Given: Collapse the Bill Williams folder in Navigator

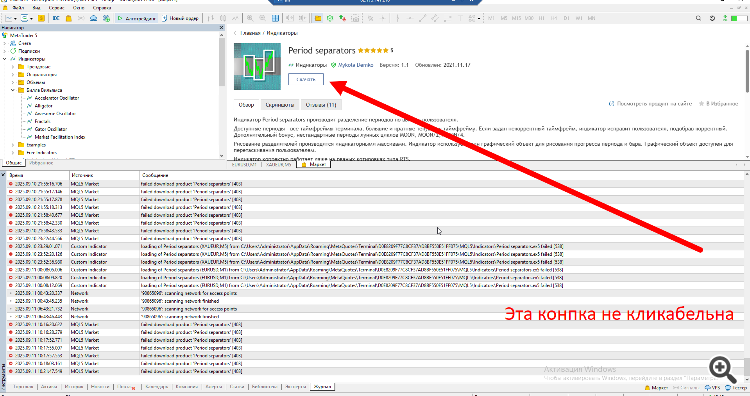Looking at the screenshot, I should (13, 90).
